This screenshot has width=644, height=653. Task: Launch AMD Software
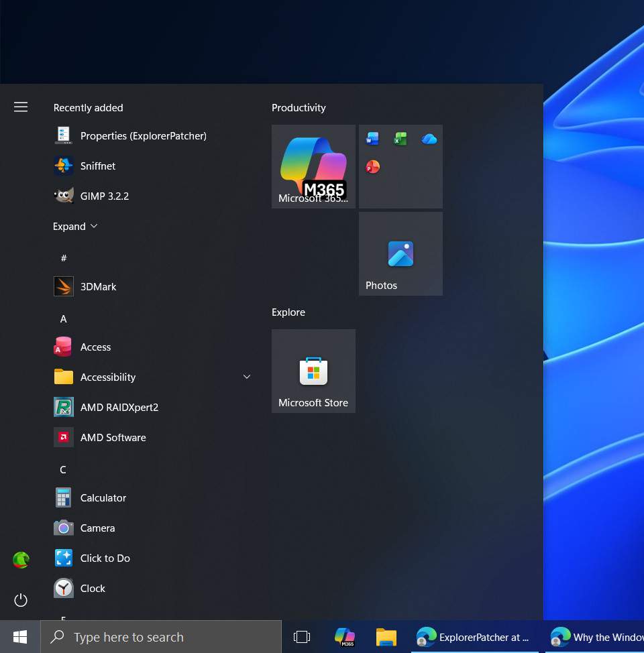point(113,437)
